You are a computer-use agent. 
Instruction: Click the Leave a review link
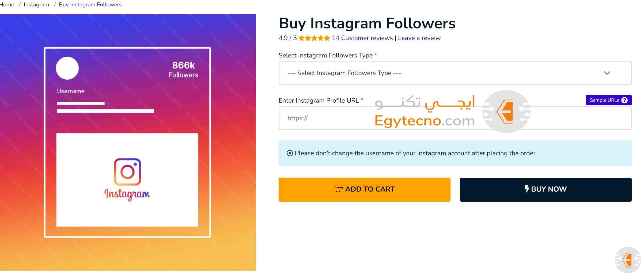tap(419, 38)
